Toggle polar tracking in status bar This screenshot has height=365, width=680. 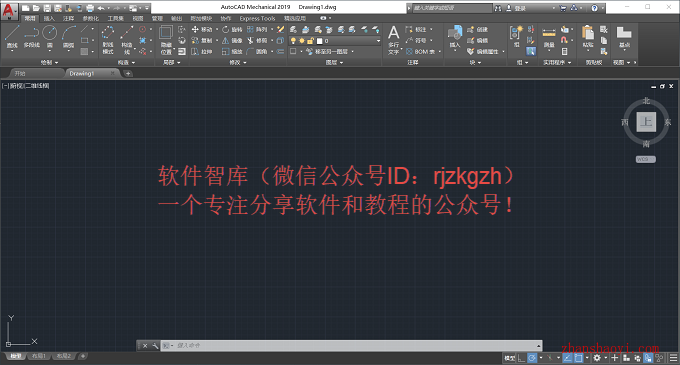pos(532,358)
